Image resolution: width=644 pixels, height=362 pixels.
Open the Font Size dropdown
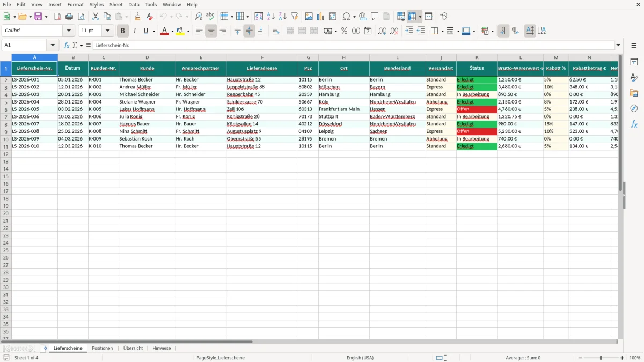108,31
